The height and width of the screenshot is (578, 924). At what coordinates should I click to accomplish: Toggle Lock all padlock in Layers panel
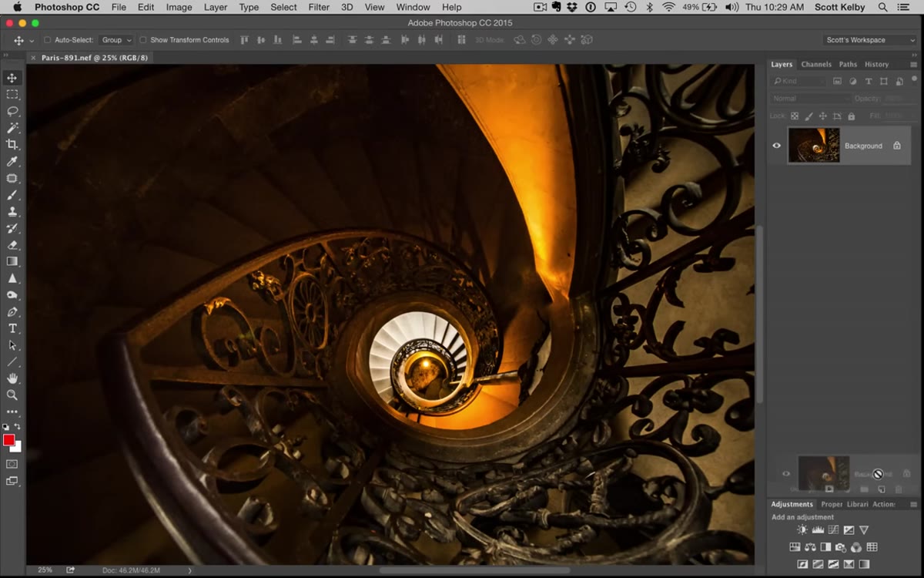(851, 116)
